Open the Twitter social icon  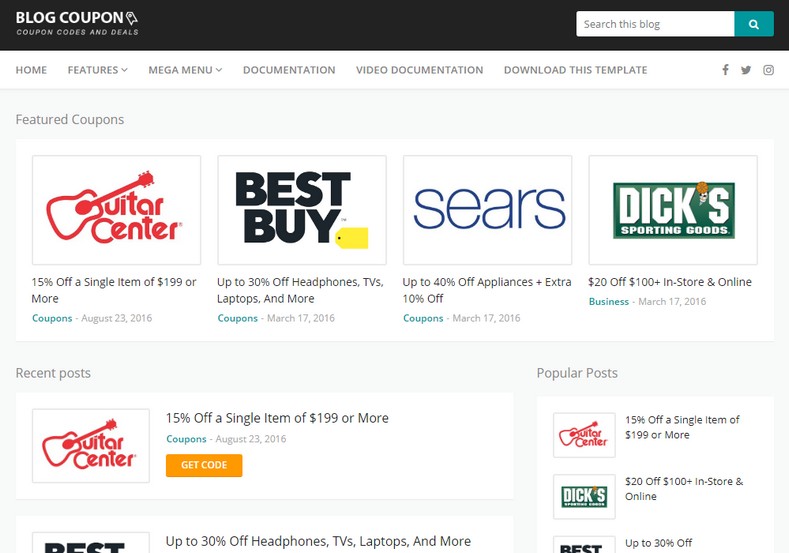(x=746, y=70)
